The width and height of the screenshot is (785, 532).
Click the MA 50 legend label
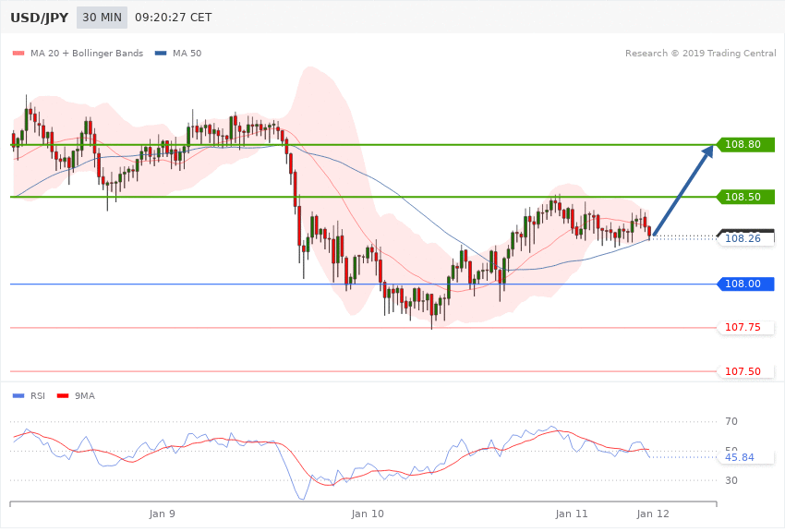point(187,53)
